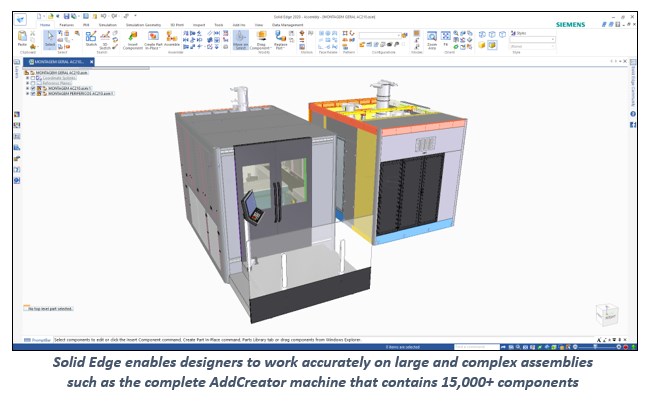The width and height of the screenshot is (651, 401).
Task: Fit the model to the view
Action: point(445,39)
